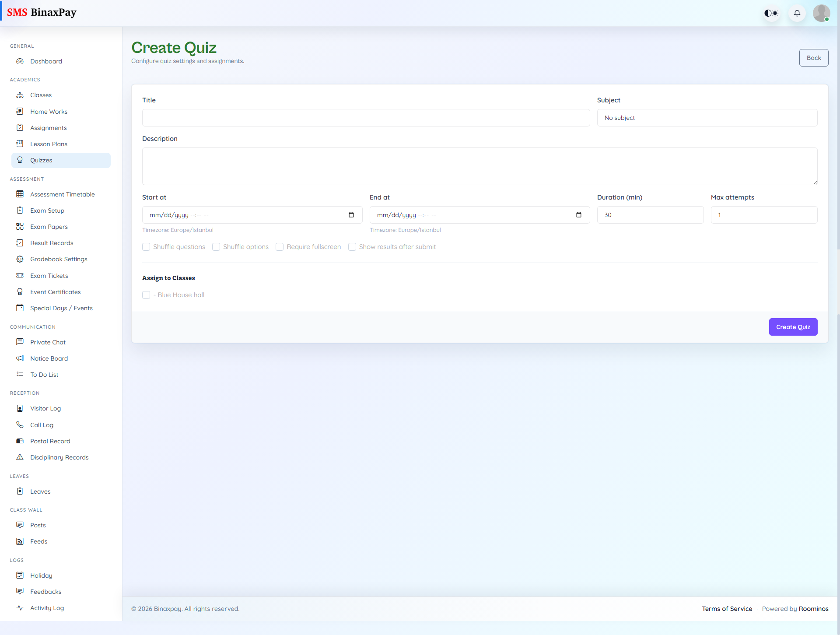Select the Gradebook Settings gear icon
The image size is (840, 635).
pos(20,259)
